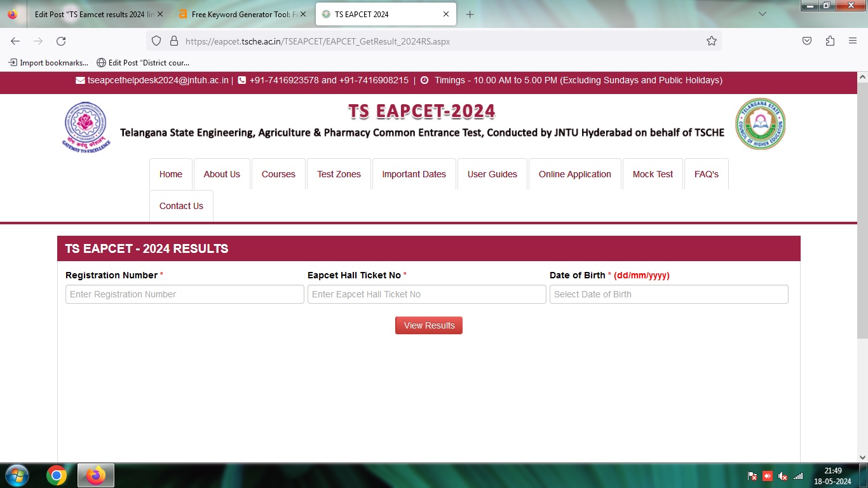Click the page scrollbar down arrow
This screenshot has height=488, width=868.
click(862, 457)
